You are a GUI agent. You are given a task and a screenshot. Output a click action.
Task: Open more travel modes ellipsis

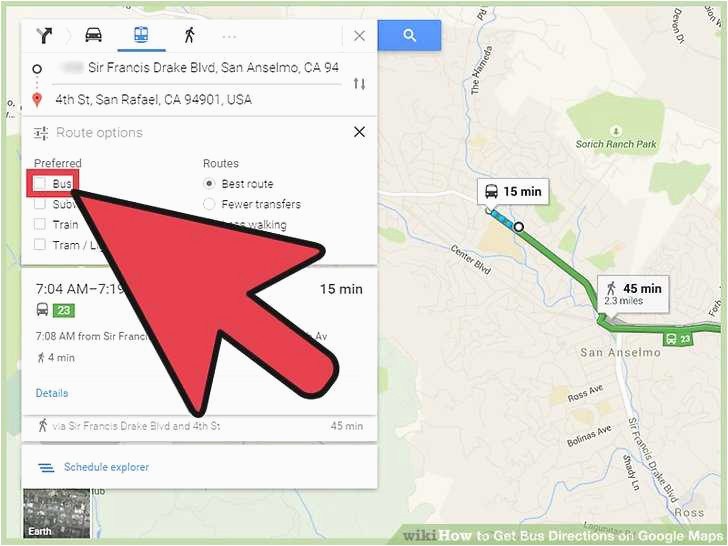pos(229,36)
